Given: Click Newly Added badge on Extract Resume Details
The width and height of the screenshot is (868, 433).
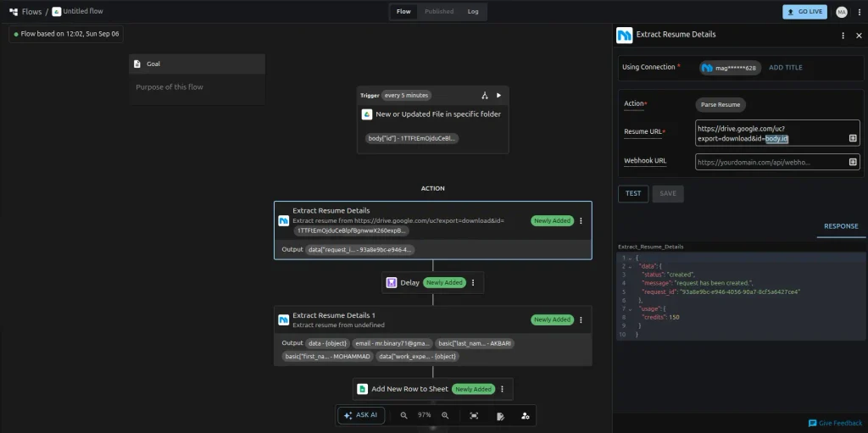Looking at the screenshot, I should click(x=552, y=220).
